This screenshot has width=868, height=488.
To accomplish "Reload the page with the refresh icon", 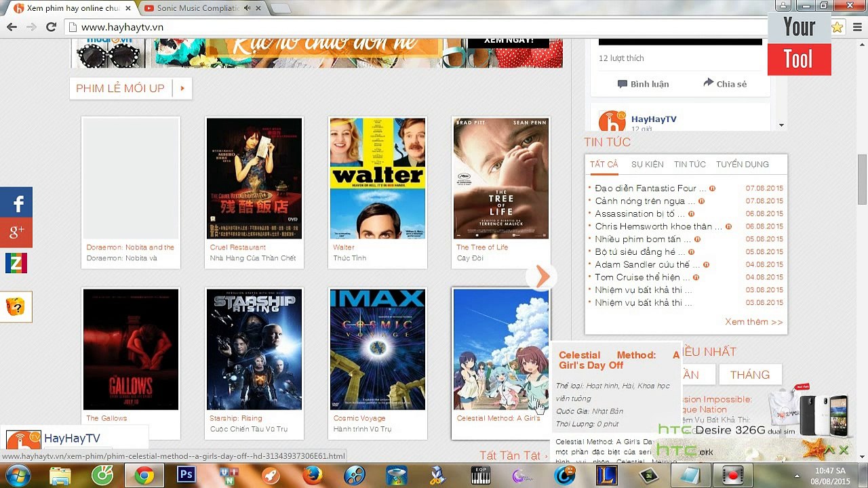I will point(51,27).
